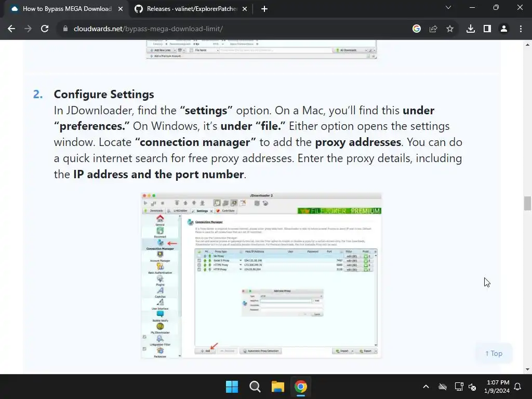Close the How to Bypass MEGA tab
Viewport: 532px width, 399px height.
(121, 9)
